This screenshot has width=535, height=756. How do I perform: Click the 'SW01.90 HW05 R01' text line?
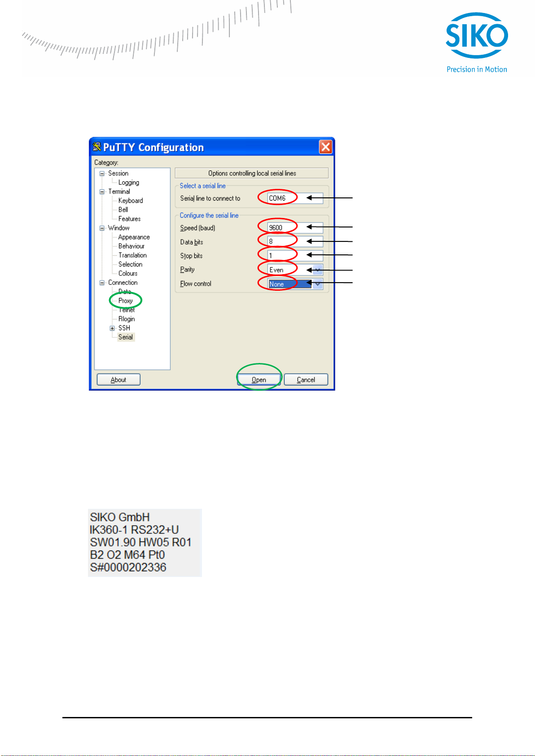(x=140, y=542)
